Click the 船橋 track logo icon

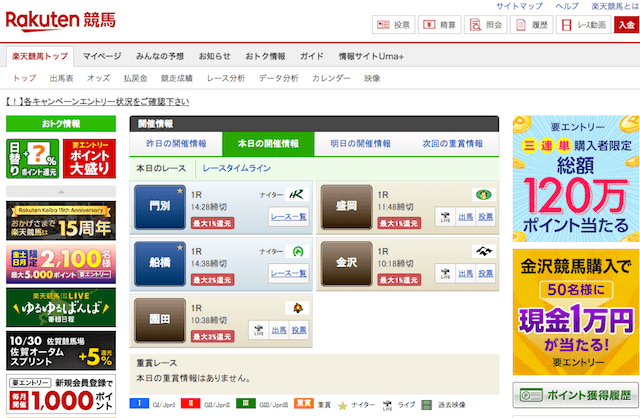[x=297, y=251]
